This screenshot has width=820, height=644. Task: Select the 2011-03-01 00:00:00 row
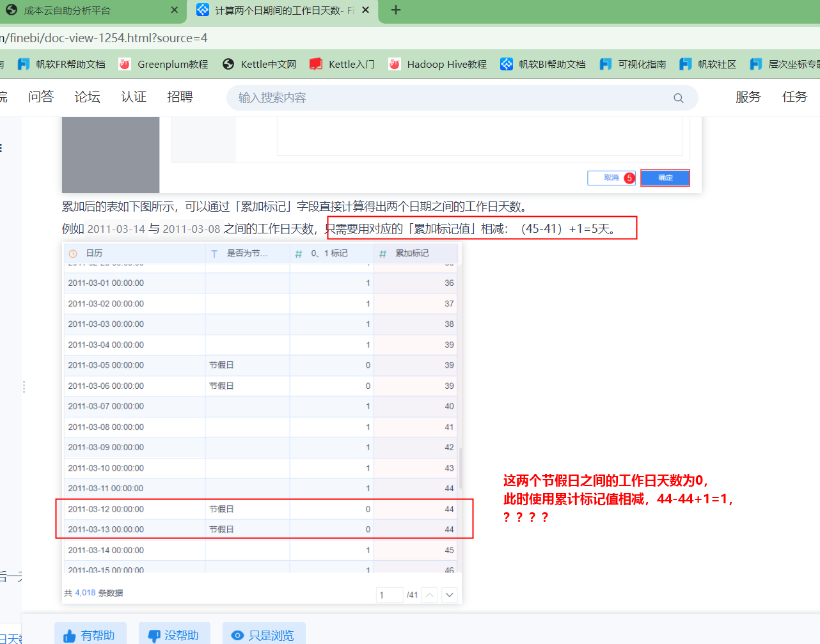tap(261, 283)
